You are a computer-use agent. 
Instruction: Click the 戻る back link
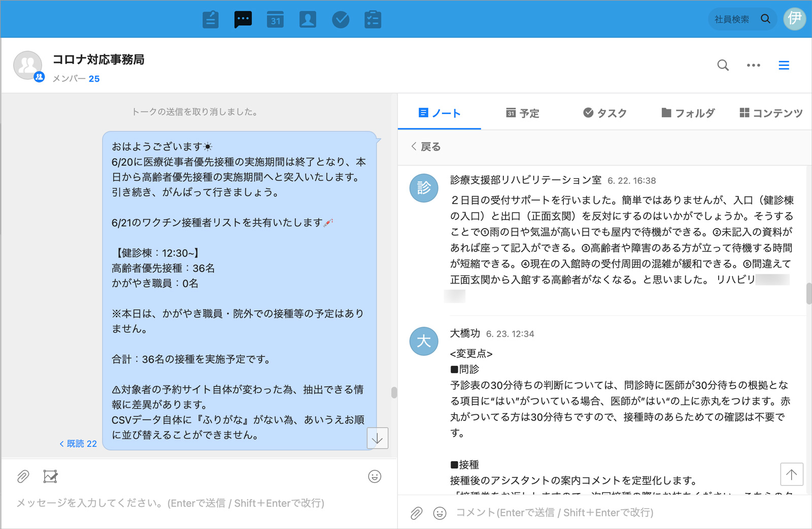(x=426, y=147)
